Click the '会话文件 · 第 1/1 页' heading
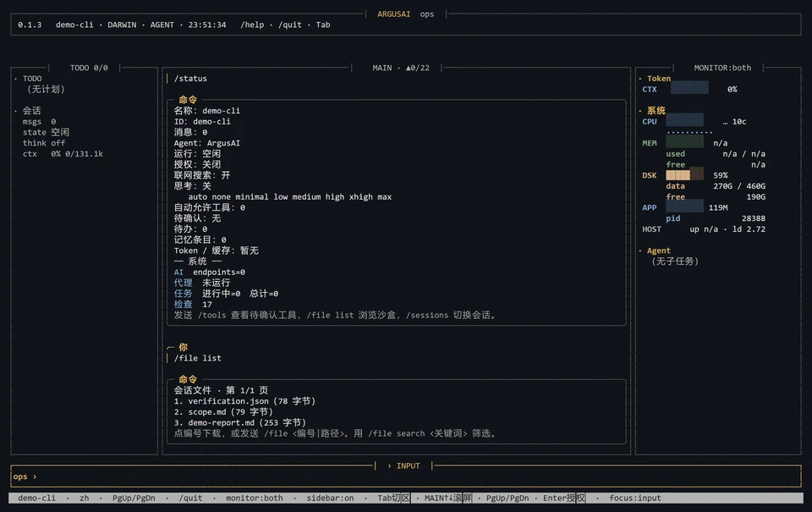This screenshot has height=512, width=812. (x=221, y=390)
